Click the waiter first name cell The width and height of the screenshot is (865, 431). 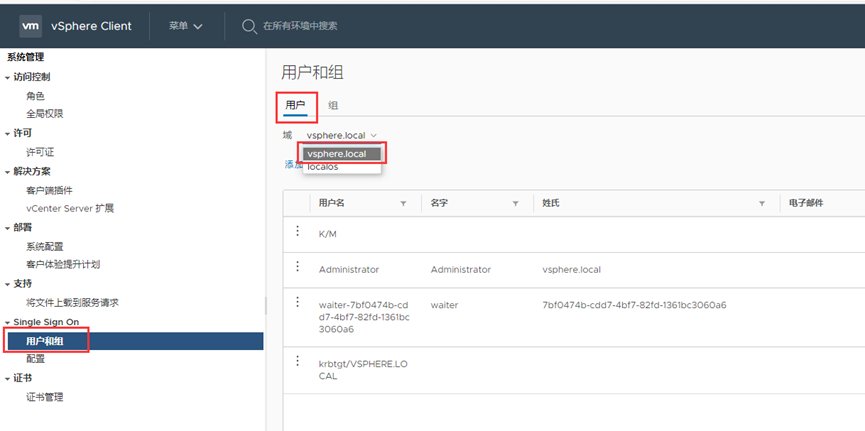[x=445, y=305]
